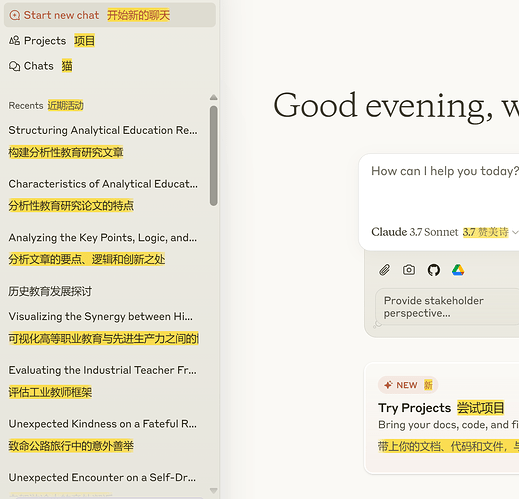Screen dimensions: 519x499
Task: Click translation text 评估工业教师框架
Action: tap(50, 392)
